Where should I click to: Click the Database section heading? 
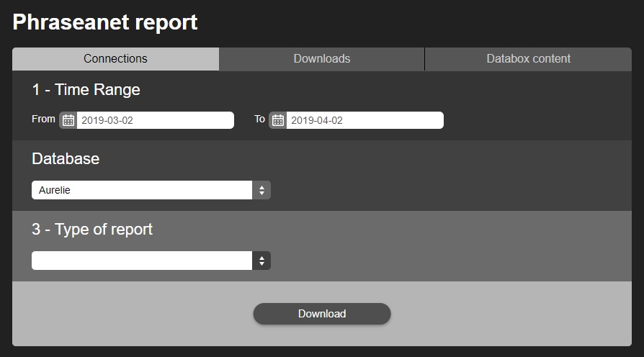[66, 159]
